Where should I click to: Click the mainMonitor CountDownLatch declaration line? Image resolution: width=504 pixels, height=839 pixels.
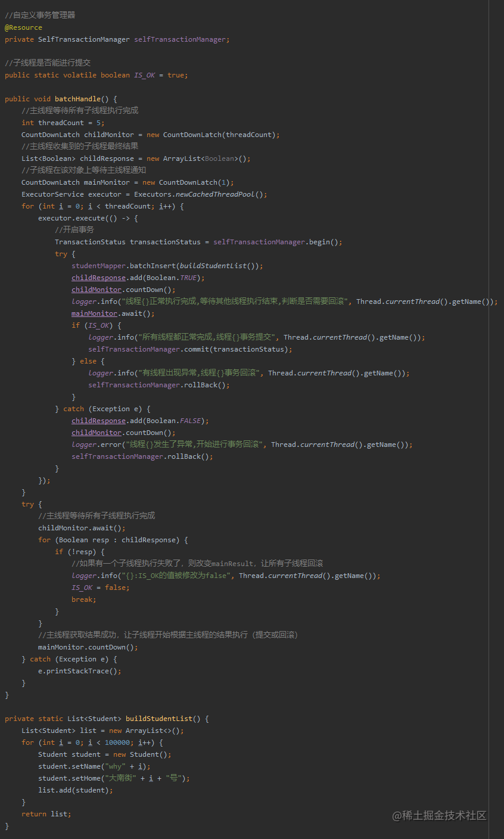(x=127, y=182)
